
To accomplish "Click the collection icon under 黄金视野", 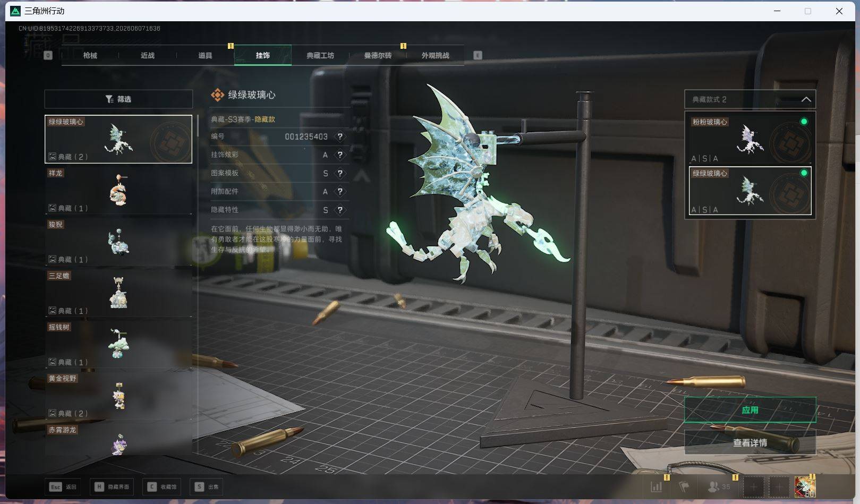I will click(x=53, y=413).
